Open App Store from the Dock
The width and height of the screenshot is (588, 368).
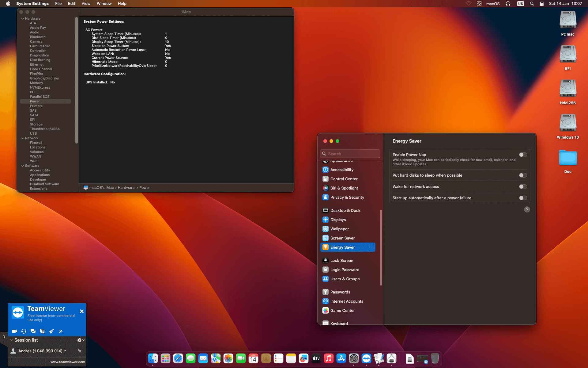(x=341, y=358)
